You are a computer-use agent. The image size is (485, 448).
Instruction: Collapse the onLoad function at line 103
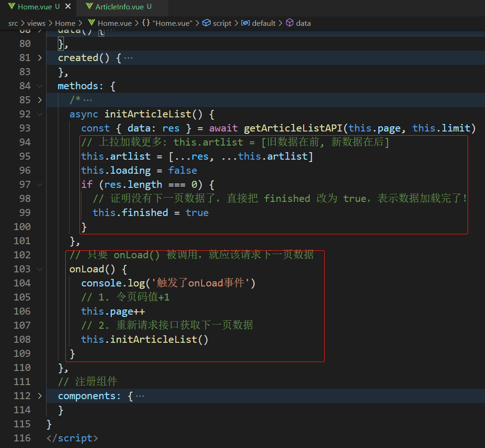pos(39,269)
